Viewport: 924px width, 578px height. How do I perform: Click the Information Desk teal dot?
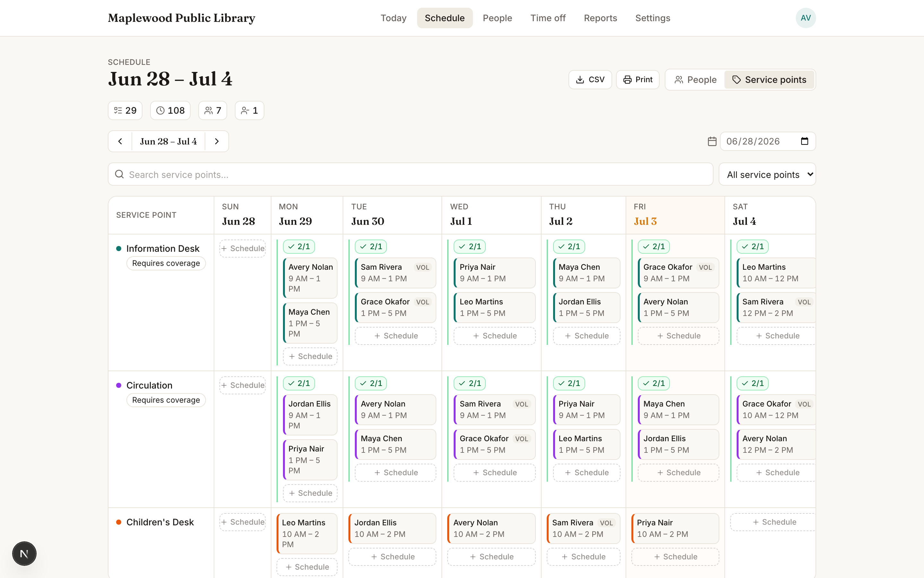(x=119, y=249)
